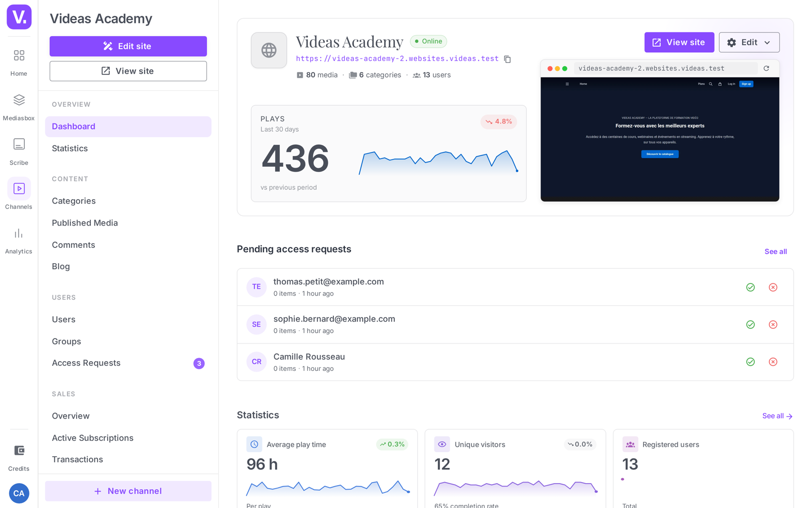The height and width of the screenshot is (508, 812).
Task: Open the CA user avatar menu
Action: click(x=19, y=493)
